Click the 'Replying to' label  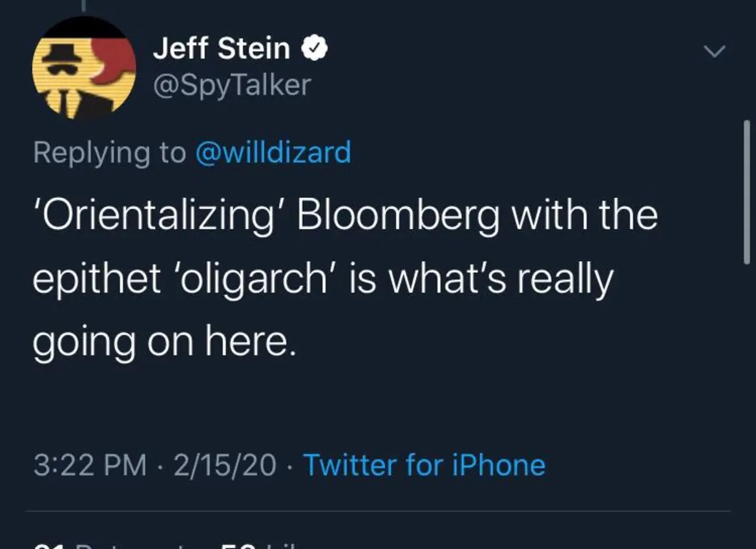tap(109, 152)
